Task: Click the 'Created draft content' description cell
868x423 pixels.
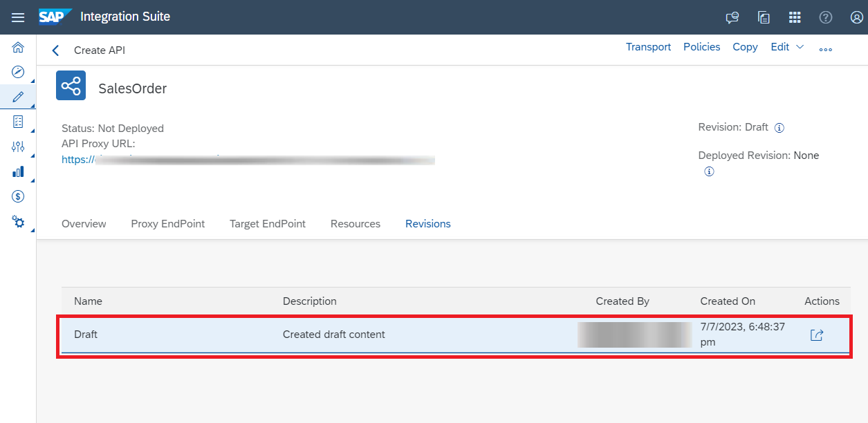Action: pos(334,335)
